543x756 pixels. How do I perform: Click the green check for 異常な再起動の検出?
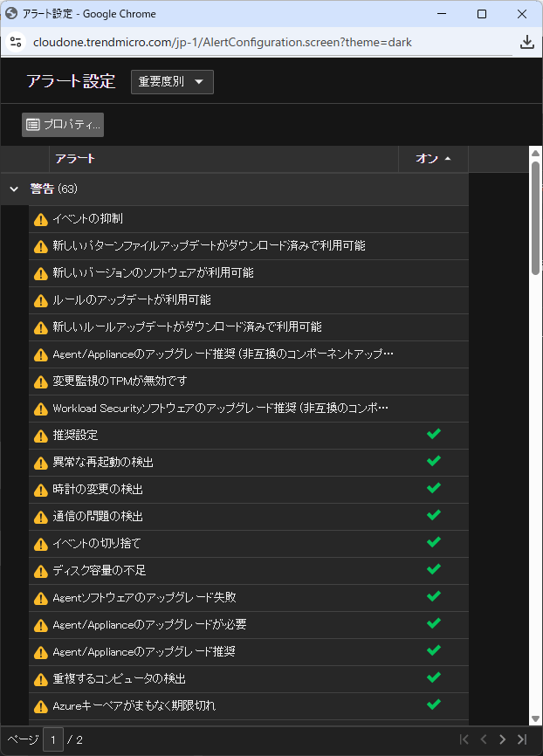(434, 461)
